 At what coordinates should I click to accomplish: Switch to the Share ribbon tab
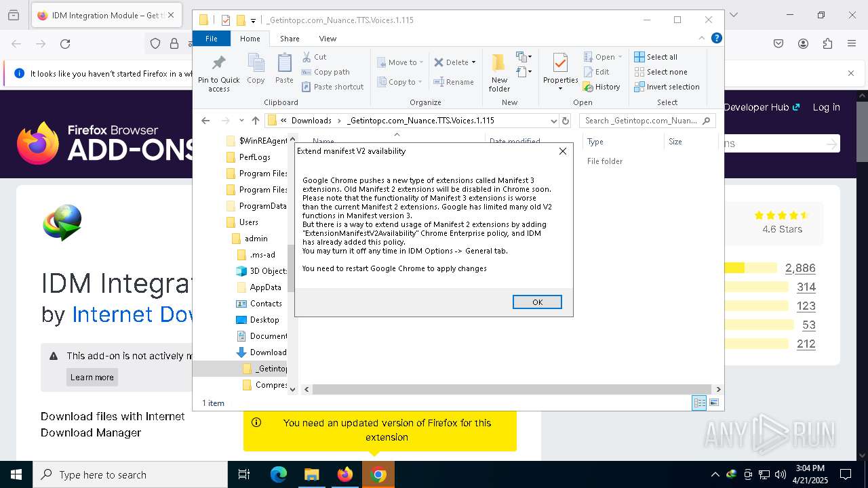point(290,39)
